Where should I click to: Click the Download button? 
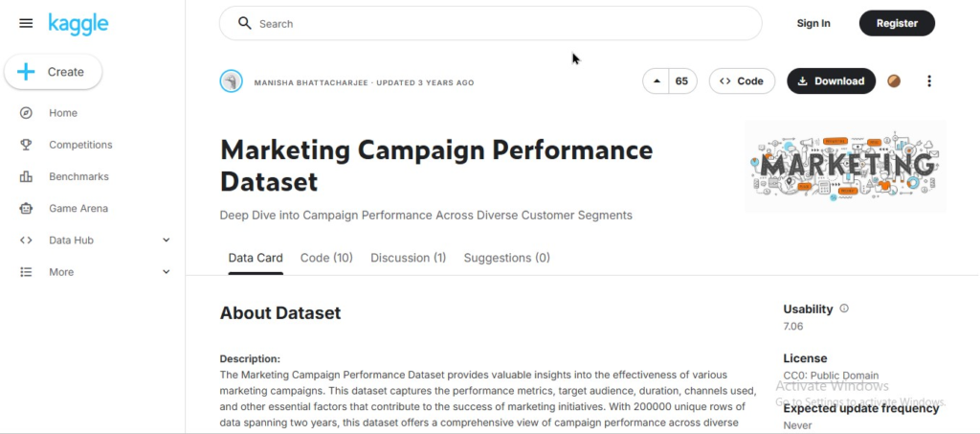pos(831,81)
